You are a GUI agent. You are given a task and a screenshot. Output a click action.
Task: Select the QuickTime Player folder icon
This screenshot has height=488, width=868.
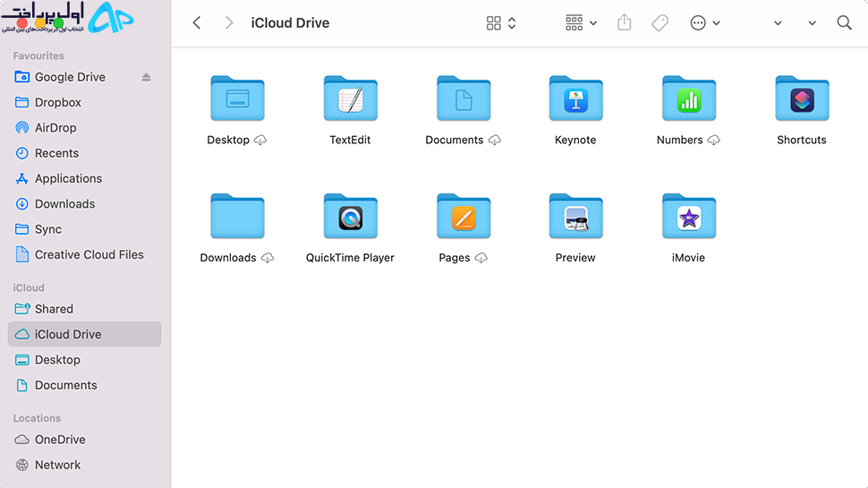click(351, 216)
